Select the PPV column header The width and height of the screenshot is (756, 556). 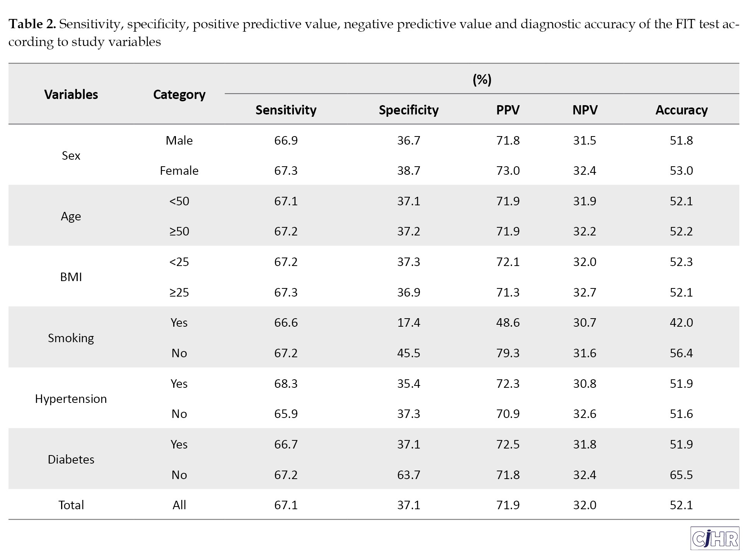point(508,110)
